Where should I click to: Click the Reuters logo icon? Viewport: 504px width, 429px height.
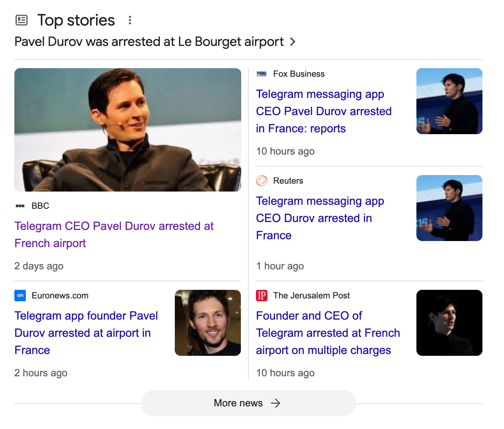[x=262, y=181]
